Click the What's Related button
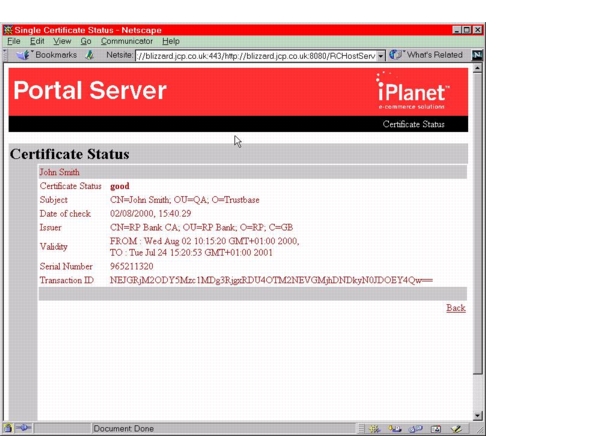The image size is (610, 439). [x=426, y=55]
